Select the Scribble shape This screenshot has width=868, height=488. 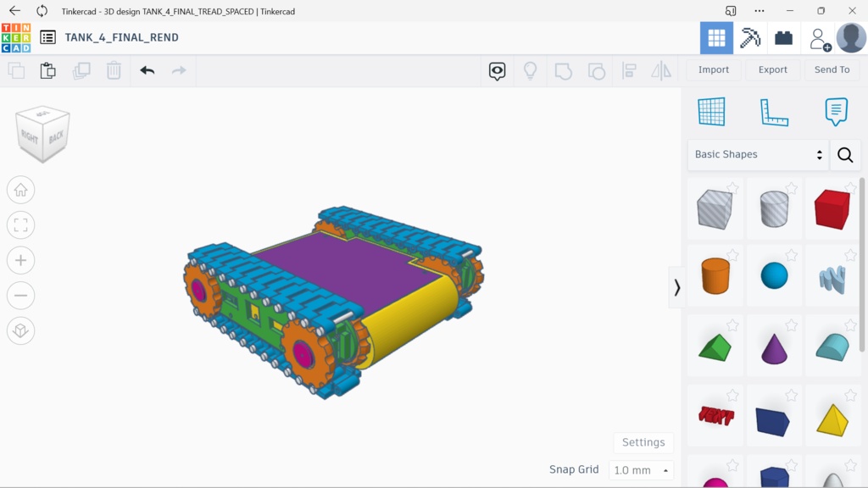click(832, 278)
